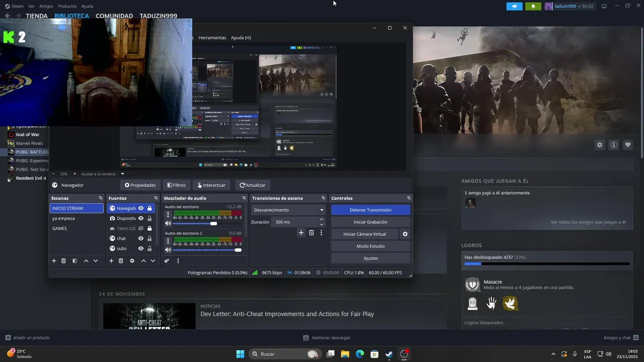
Task: Hide the chat source eye icon
Action: point(141,238)
